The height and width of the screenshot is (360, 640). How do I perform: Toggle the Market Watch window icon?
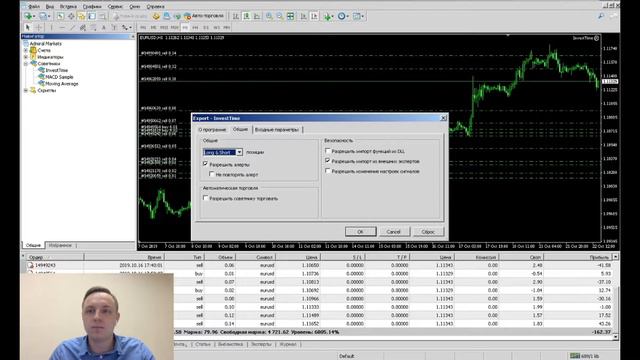(x=60, y=16)
